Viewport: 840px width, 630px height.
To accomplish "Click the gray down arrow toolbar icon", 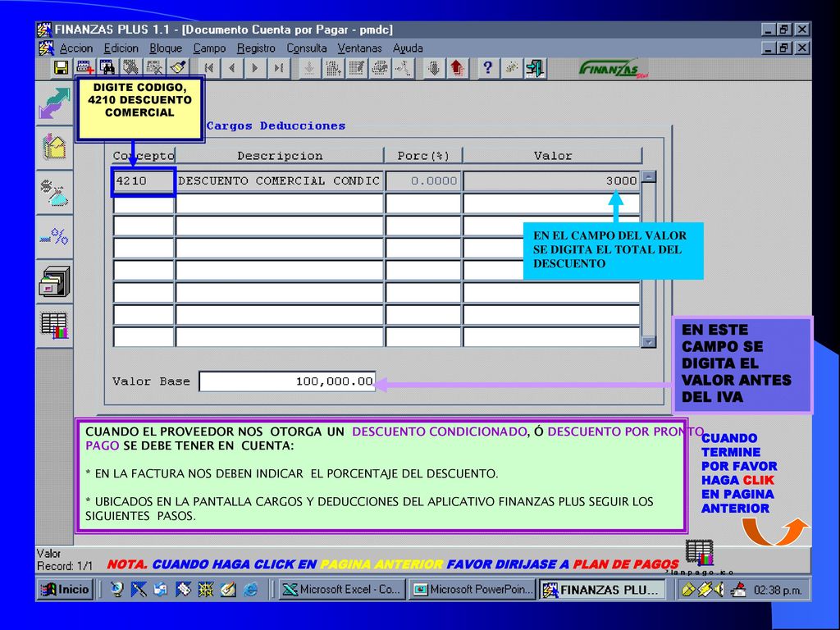I will click(x=433, y=68).
